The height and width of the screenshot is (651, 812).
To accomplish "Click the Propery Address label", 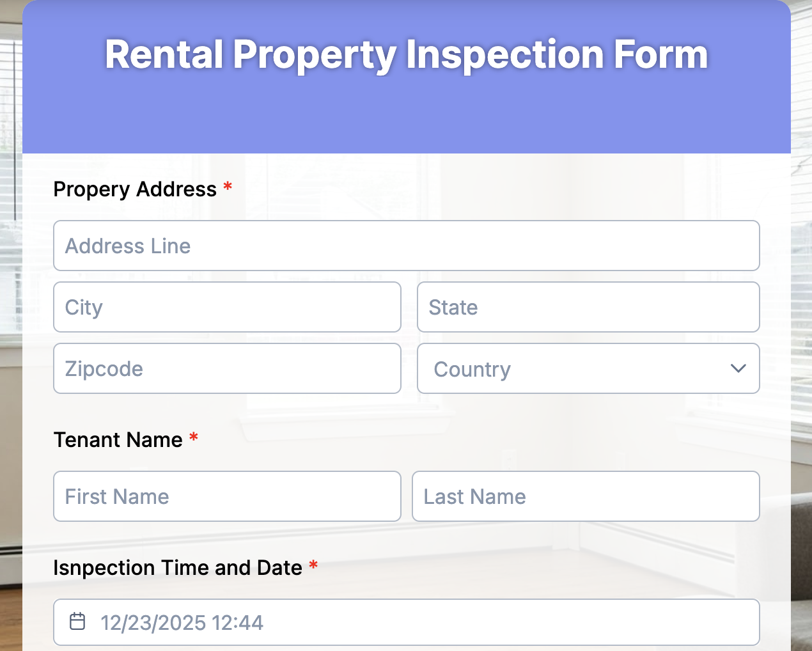I will click(134, 189).
